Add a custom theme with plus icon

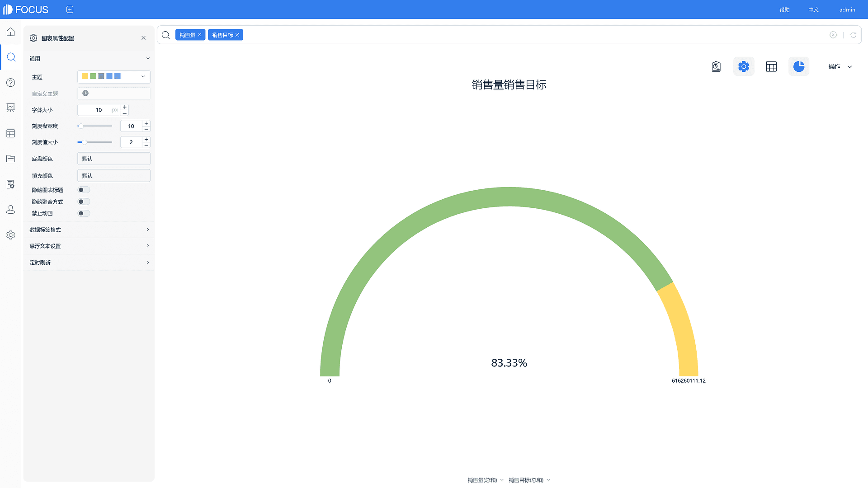85,93
